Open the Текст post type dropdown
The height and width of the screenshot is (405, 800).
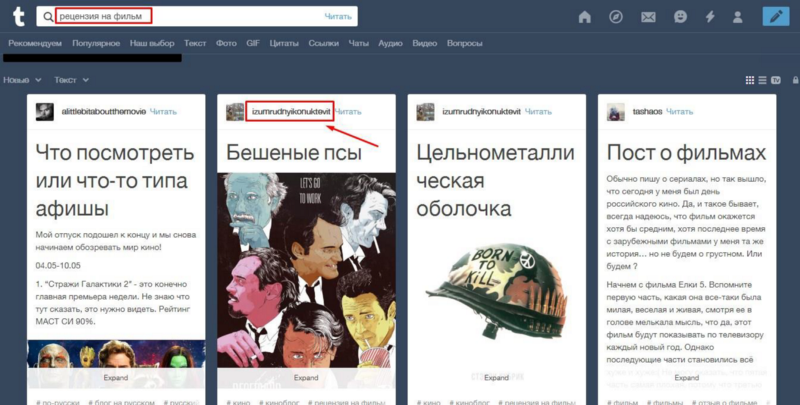point(70,79)
